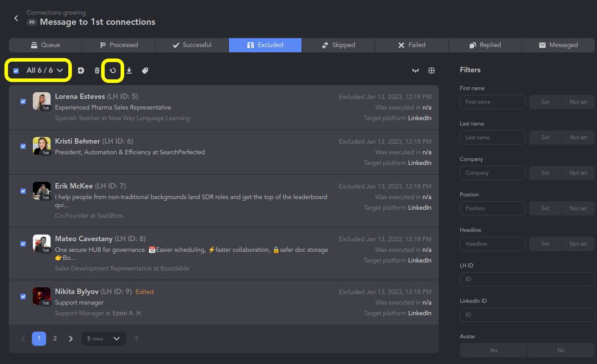The height and width of the screenshot is (364, 597).
Task: Click the grid layout icon above the list
Action: [x=432, y=70]
